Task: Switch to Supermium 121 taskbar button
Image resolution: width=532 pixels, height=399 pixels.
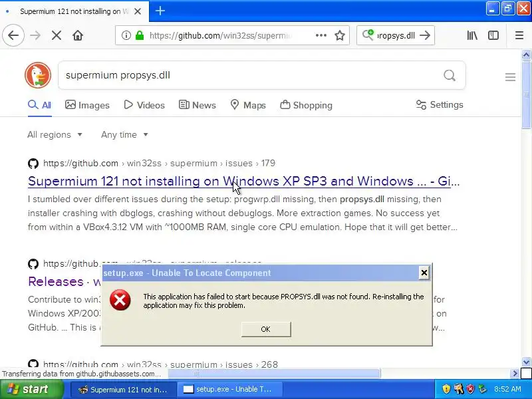Action: [124, 390]
